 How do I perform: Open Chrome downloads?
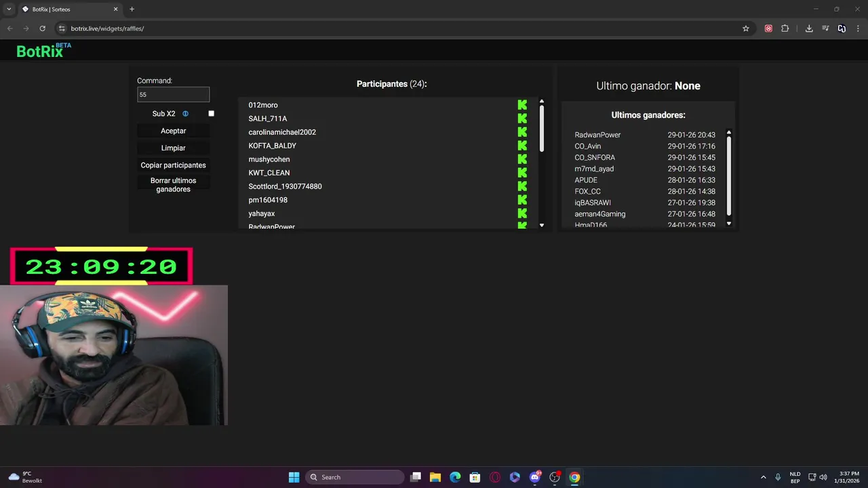tap(809, 28)
